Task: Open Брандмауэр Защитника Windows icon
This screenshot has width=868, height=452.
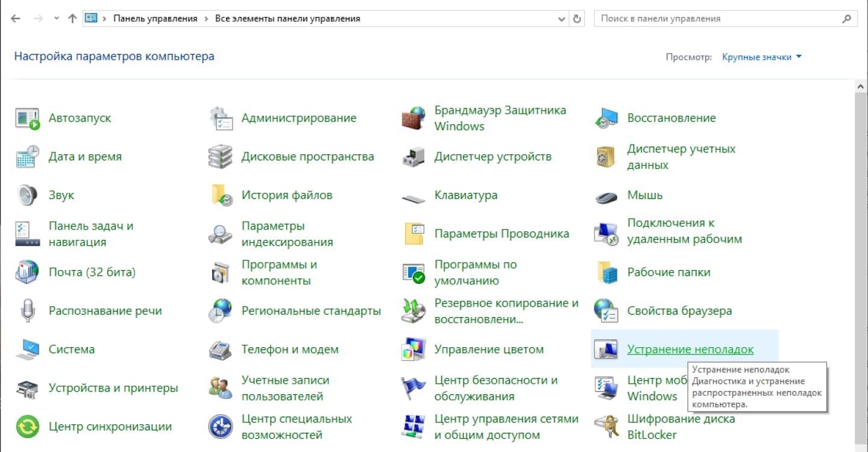Action: [414, 118]
